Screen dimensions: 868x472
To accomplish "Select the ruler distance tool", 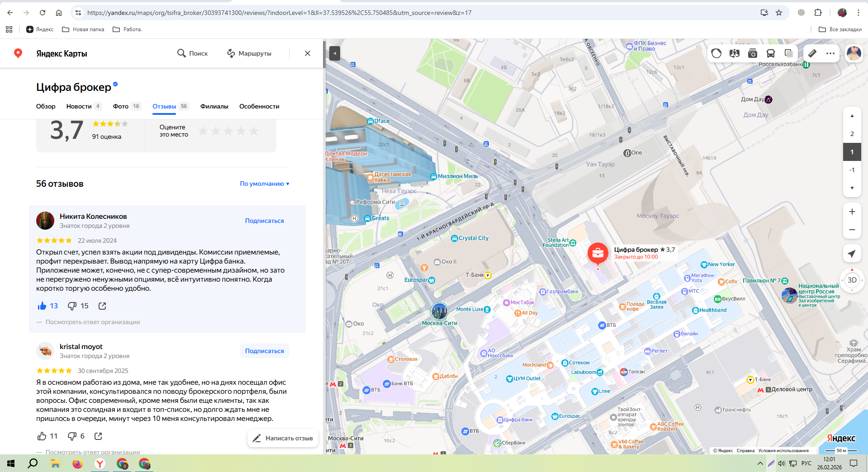I will pos(812,53).
